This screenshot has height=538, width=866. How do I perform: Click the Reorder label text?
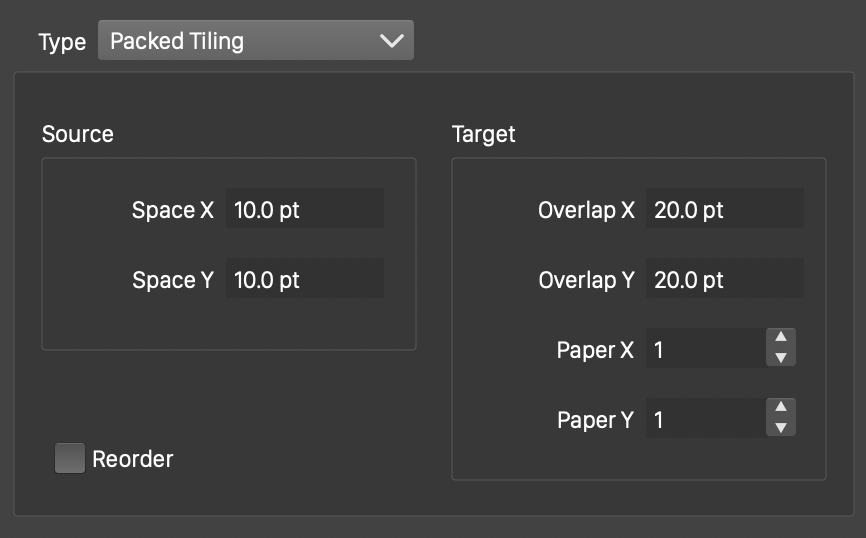coord(132,459)
